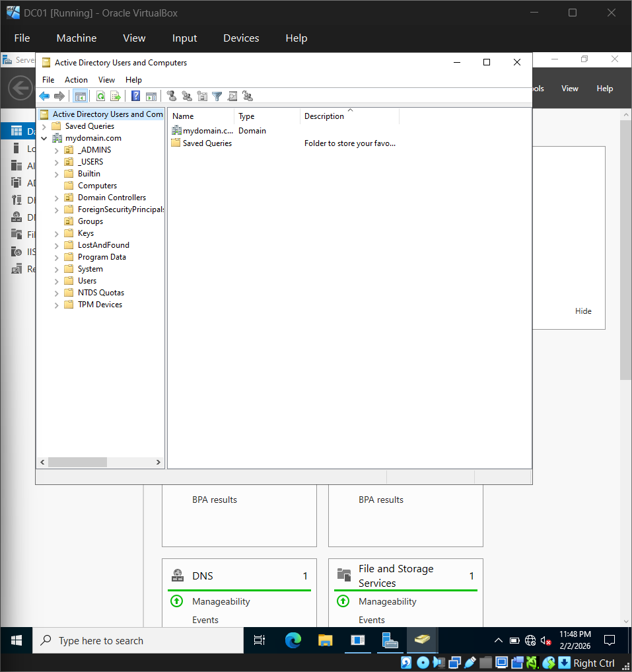Click IIS icon in Server Manager sidebar
The width and height of the screenshot is (632, 672).
17,252
